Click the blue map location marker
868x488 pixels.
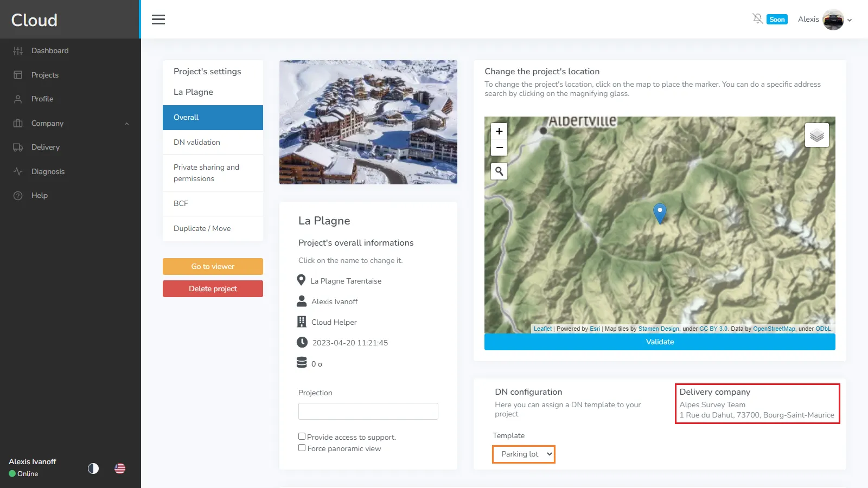click(660, 213)
